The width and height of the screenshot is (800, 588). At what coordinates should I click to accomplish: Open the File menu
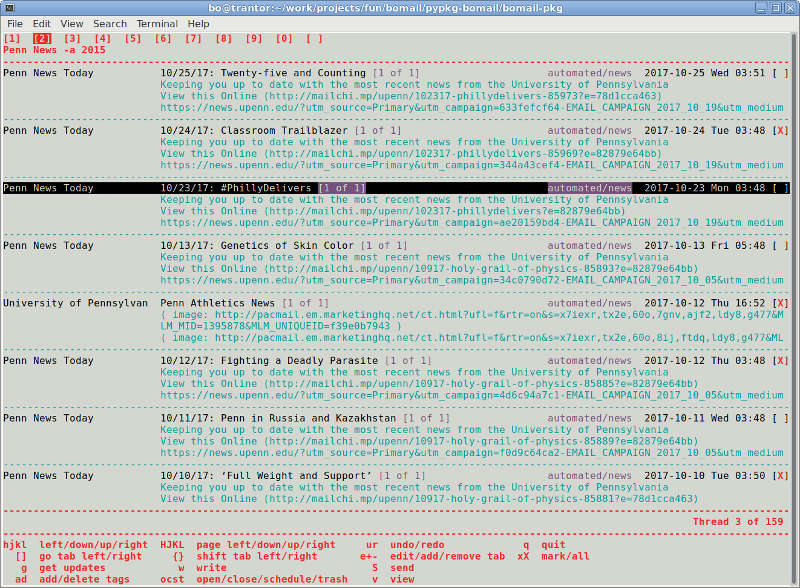(15, 23)
